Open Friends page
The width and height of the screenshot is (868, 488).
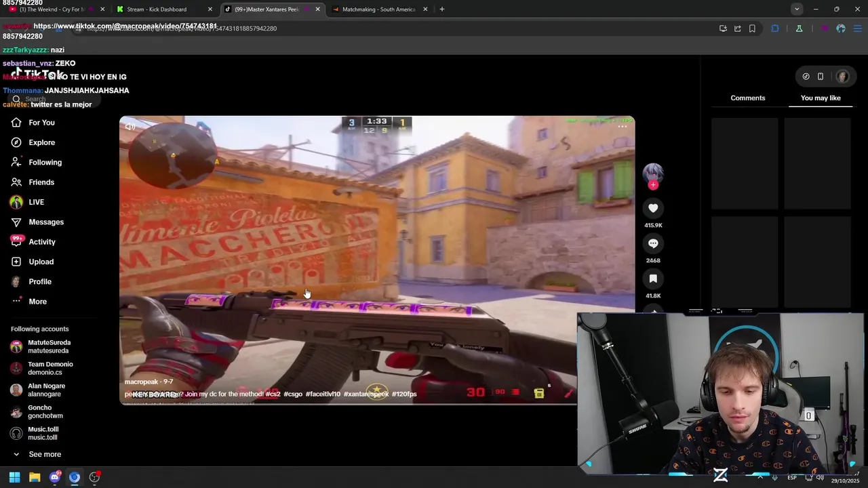point(41,182)
